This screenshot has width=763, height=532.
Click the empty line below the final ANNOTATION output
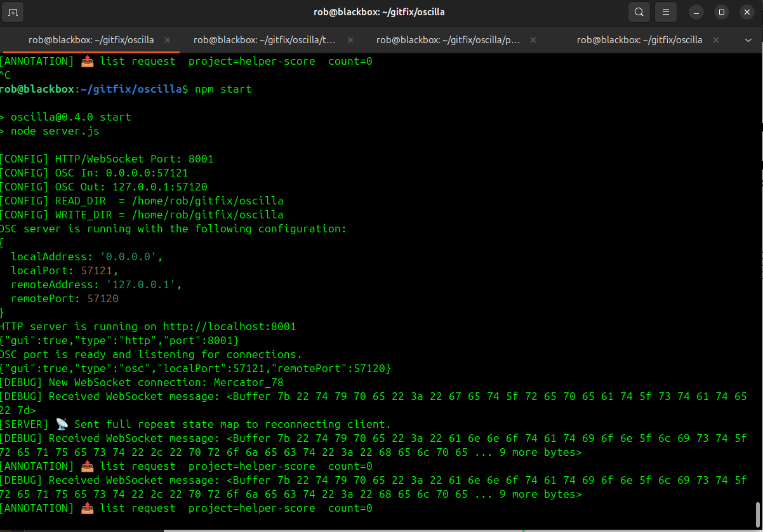pyautogui.click(x=254, y=522)
